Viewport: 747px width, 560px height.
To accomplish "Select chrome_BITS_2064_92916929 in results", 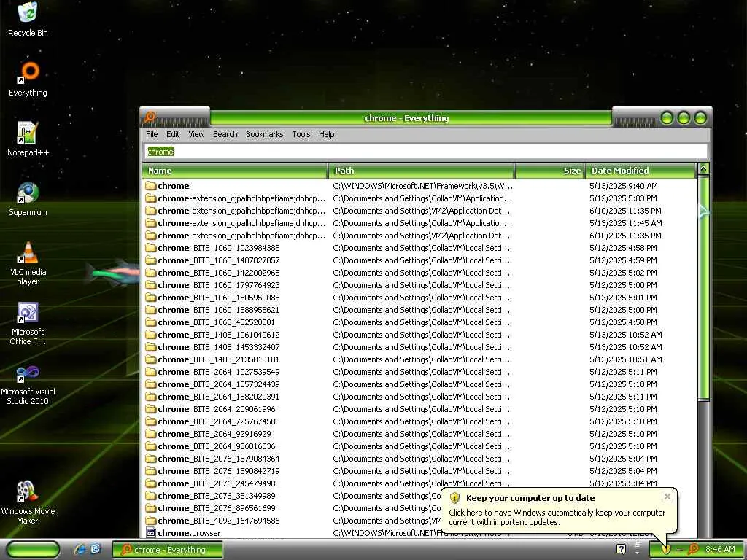I will coord(419,433).
